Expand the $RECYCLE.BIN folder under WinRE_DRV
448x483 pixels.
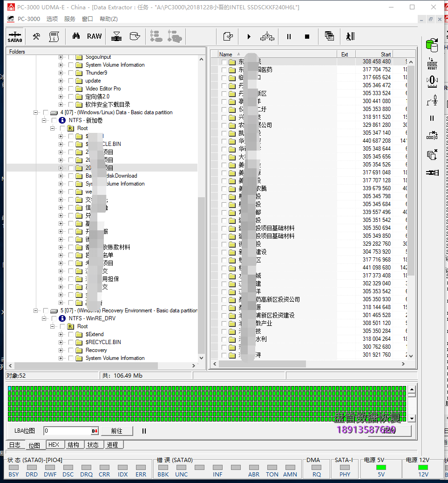click(x=61, y=342)
